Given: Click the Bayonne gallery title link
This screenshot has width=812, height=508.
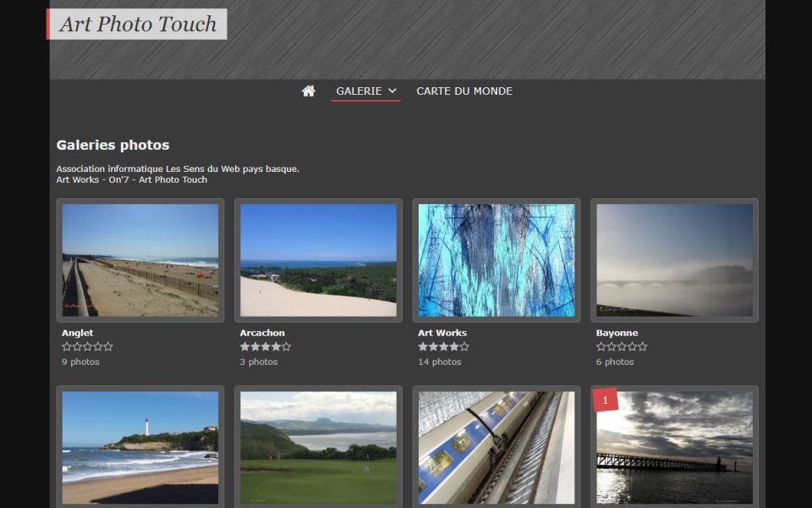Looking at the screenshot, I should pyautogui.click(x=617, y=333).
